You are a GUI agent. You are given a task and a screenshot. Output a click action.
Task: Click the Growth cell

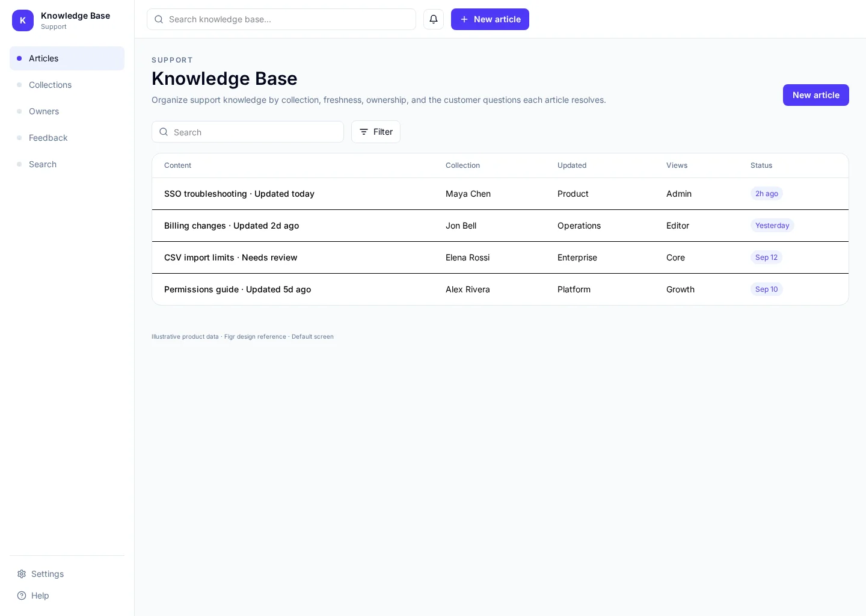tap(680, 289)
